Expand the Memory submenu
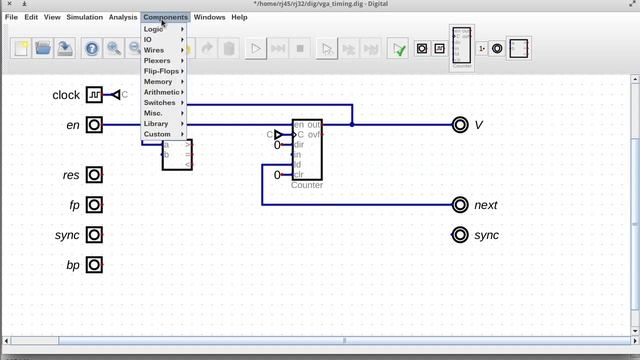Viewport: 640px width, 360px height. [x=164, y=82]
